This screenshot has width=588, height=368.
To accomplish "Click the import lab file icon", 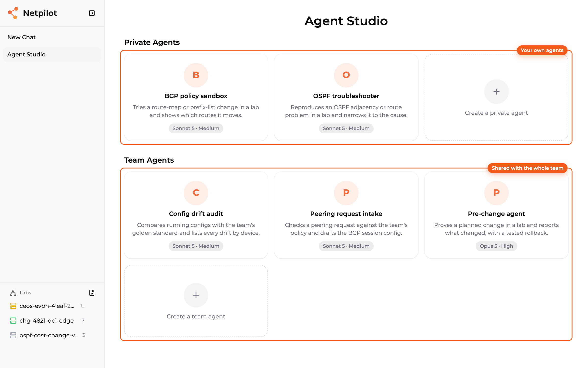I will (92, 293).
